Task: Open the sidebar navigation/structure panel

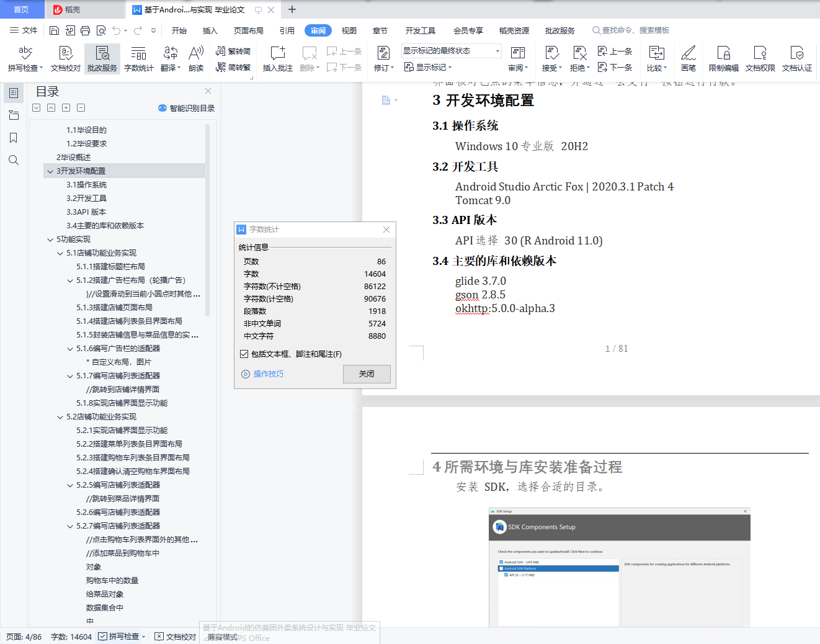Action: click(14, 115)
